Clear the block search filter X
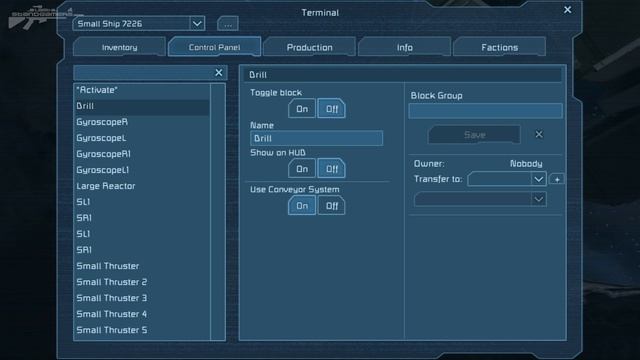The image size is (640, 360). click(x=219, y=73)
